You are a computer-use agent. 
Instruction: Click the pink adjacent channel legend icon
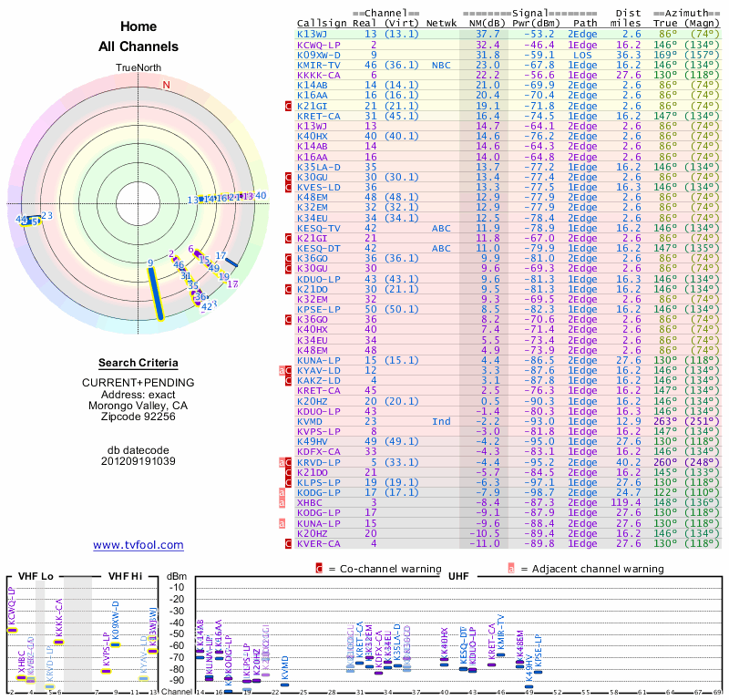(511, 568)
